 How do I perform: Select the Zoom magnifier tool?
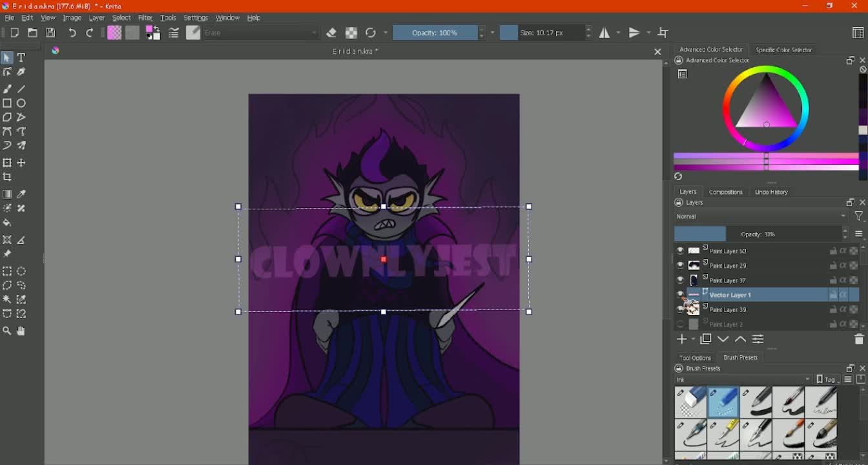click(7, 331)
